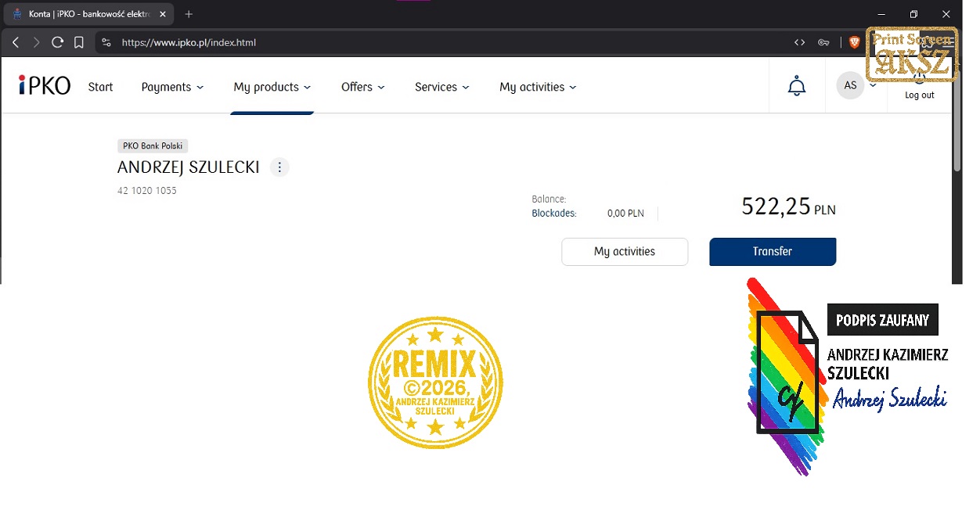Click the browser back arrow
The width and height of the screenshot is (980, 510).
coord(16,42)
